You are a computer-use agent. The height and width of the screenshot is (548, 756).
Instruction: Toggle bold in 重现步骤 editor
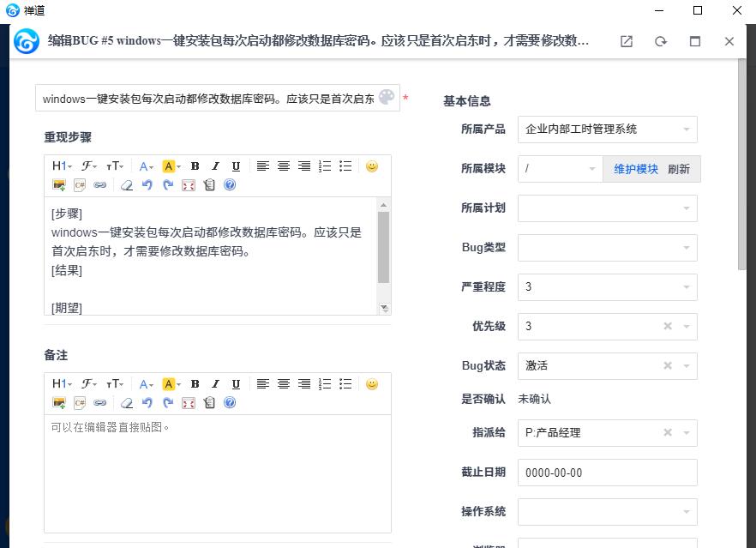coord(195,166)
